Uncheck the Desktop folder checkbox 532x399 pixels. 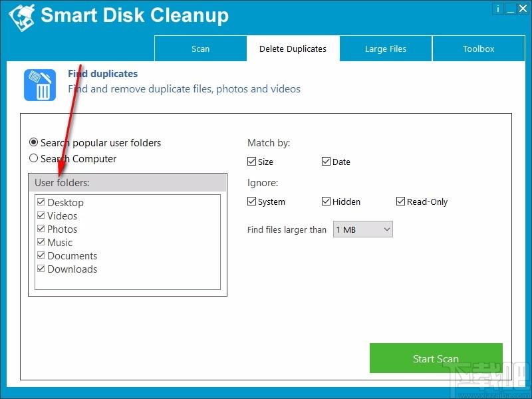pos(41,202)
